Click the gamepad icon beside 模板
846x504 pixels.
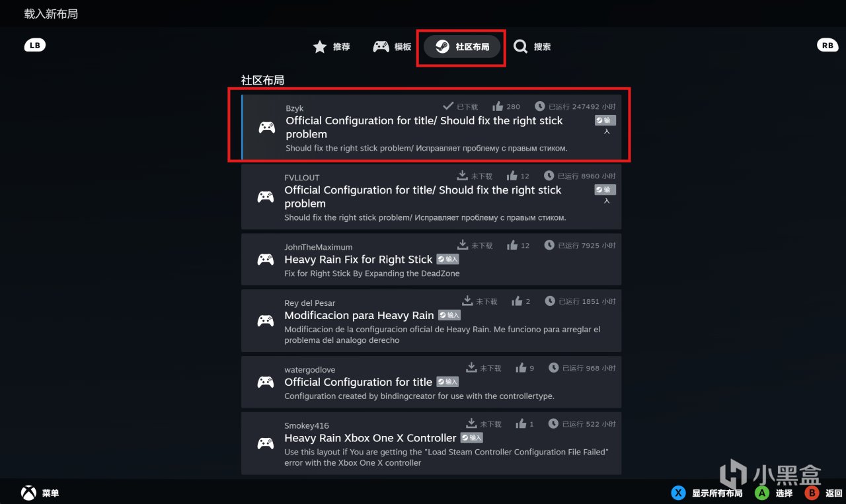point(381,47)
